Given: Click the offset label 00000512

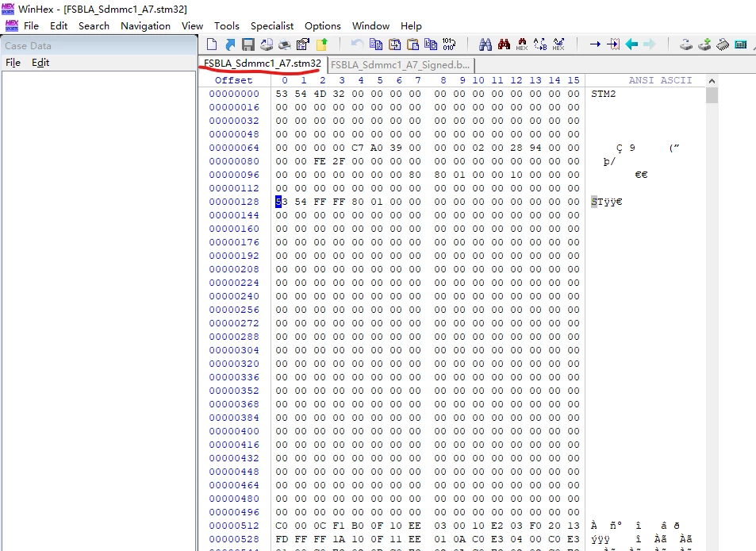Looking at the screenshot, I should (x=234, y=526).
